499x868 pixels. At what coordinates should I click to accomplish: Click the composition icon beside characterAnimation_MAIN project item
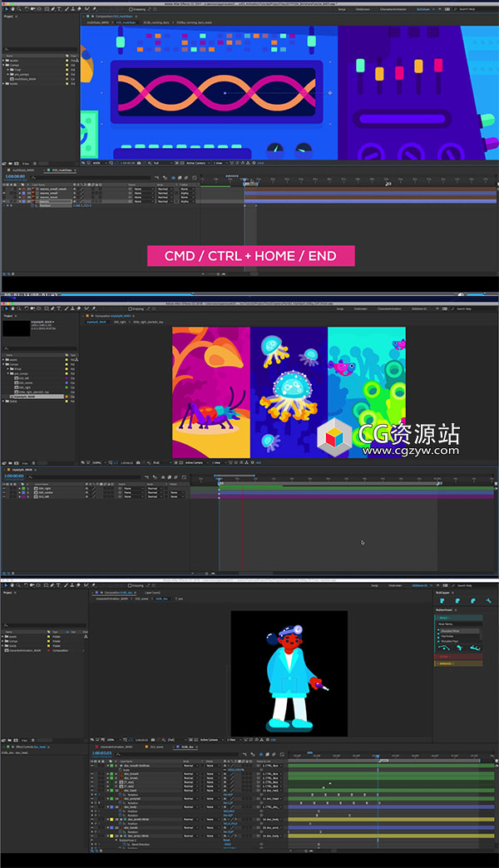pos(7,650)
